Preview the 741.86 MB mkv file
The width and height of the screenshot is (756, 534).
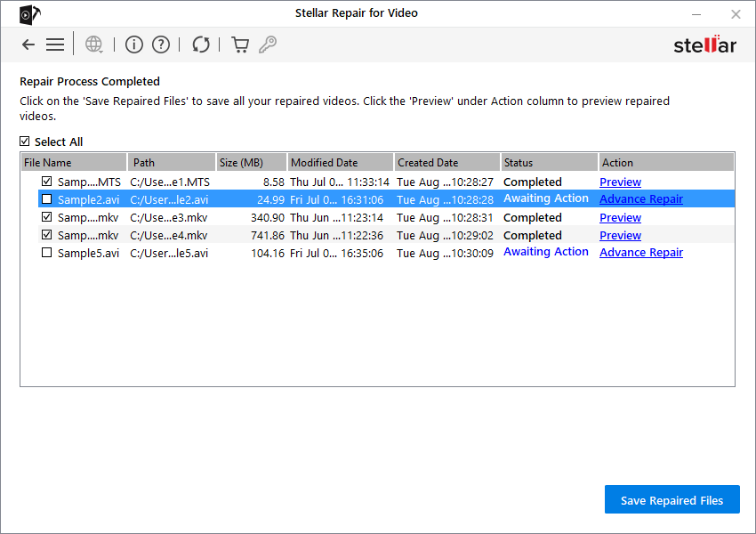click(620, 236)
